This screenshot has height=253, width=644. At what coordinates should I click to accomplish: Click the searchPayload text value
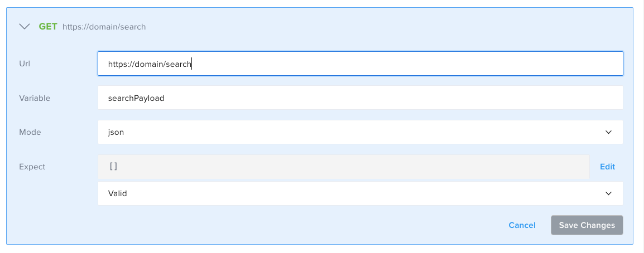click(136, 98)
